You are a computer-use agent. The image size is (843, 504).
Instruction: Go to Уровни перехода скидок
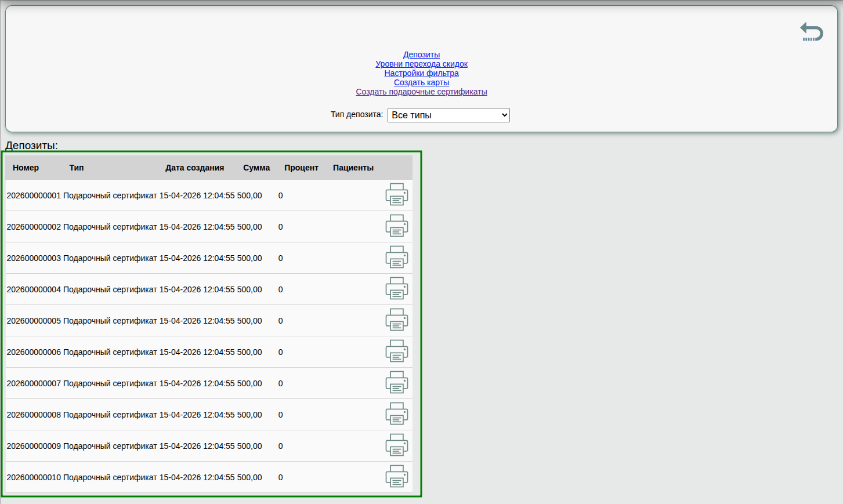(421, 64)
